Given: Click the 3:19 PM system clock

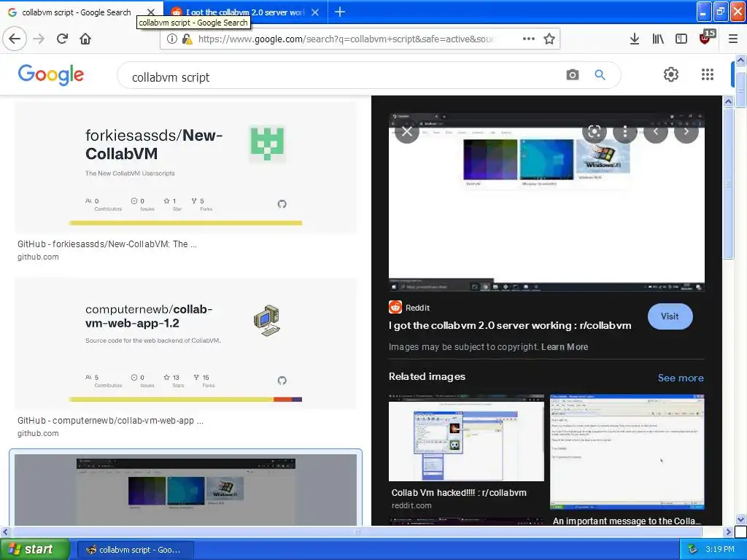Looking at the screenshot, I should [x=720, y=549].
